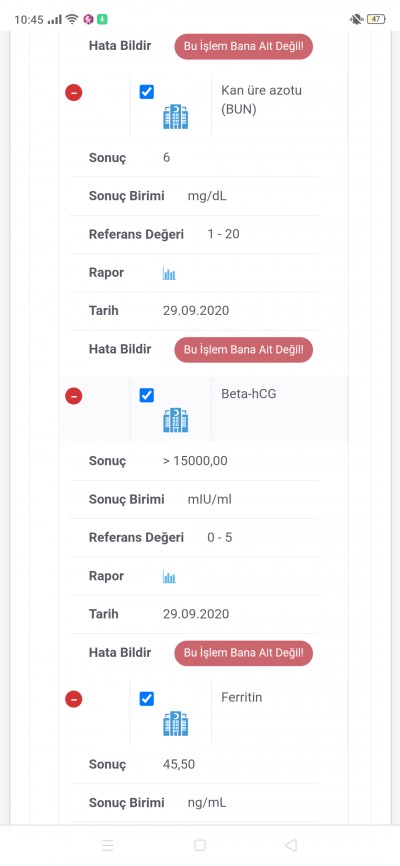Uncheck the Kan üre azotu (BUN) checkbox
This screenshot has height=866, width=400.
(x=146, y=92)
